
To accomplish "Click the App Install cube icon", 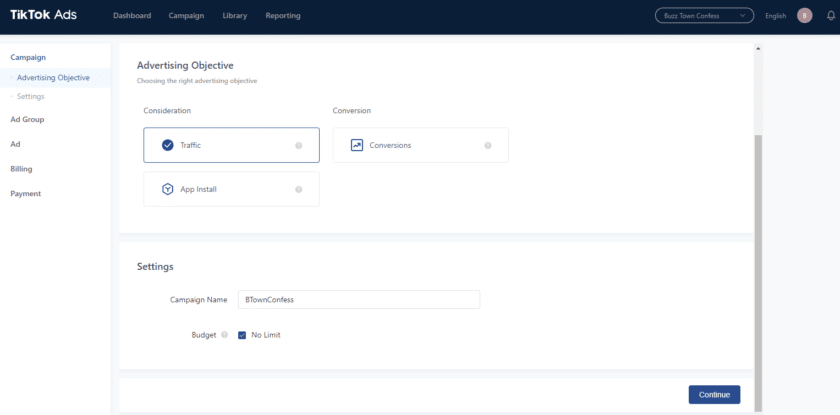I will (x=168, y=189).
